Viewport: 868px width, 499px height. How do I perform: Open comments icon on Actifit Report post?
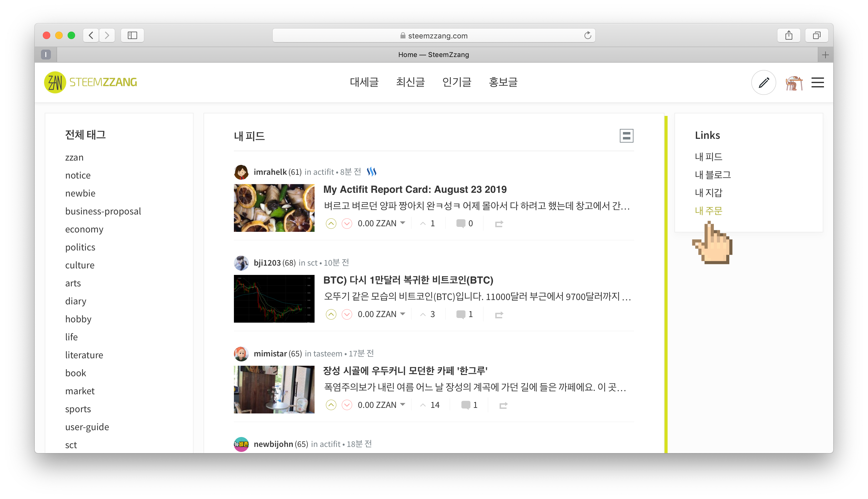click(461, 223)
